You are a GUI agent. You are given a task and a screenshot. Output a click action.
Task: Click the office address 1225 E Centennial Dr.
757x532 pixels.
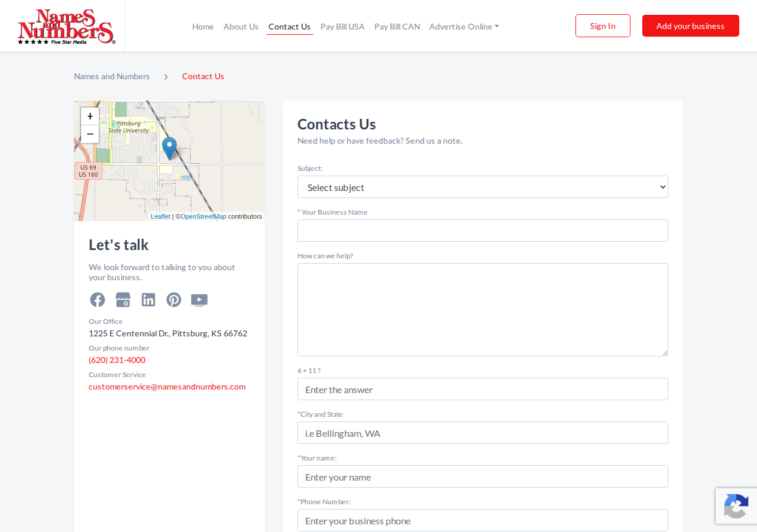click(x=168, y=333)
